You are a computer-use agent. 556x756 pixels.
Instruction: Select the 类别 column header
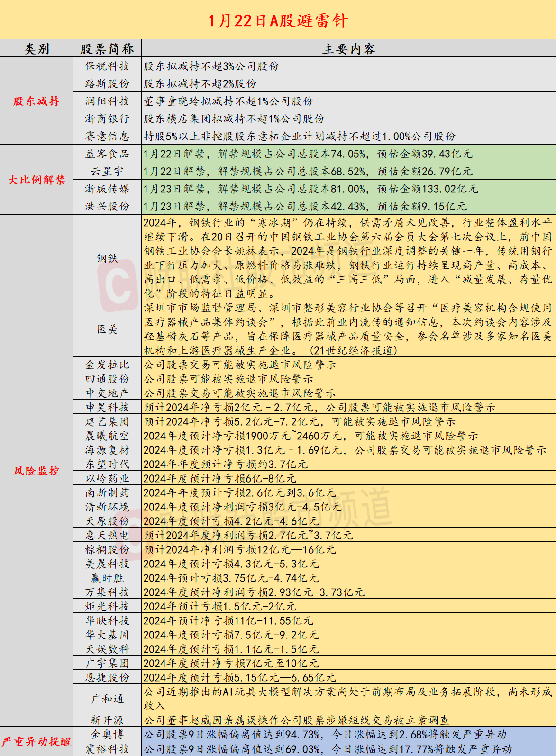tap(36, 49)
